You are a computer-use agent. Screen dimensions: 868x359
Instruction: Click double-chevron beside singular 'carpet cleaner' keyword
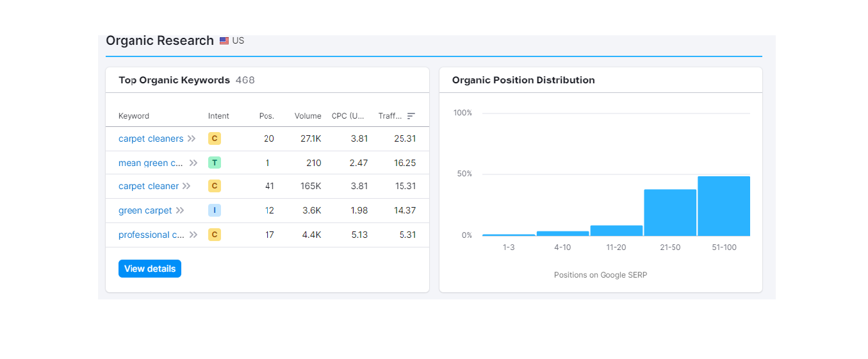[x=186, y=186]
